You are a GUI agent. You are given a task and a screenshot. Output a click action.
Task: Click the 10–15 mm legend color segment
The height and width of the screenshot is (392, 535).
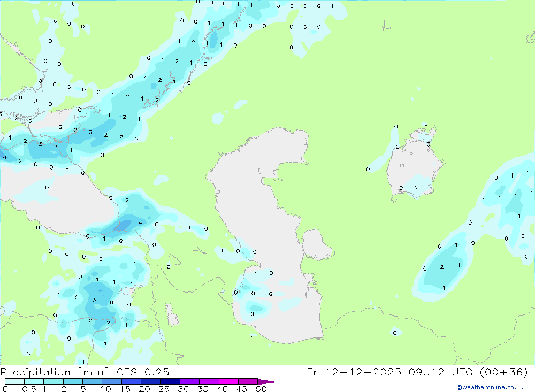(112, 381)
